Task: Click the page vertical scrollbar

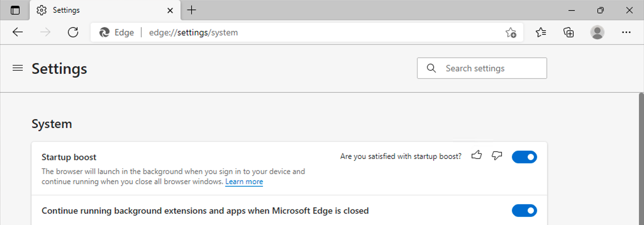Action: click(641, 159)
